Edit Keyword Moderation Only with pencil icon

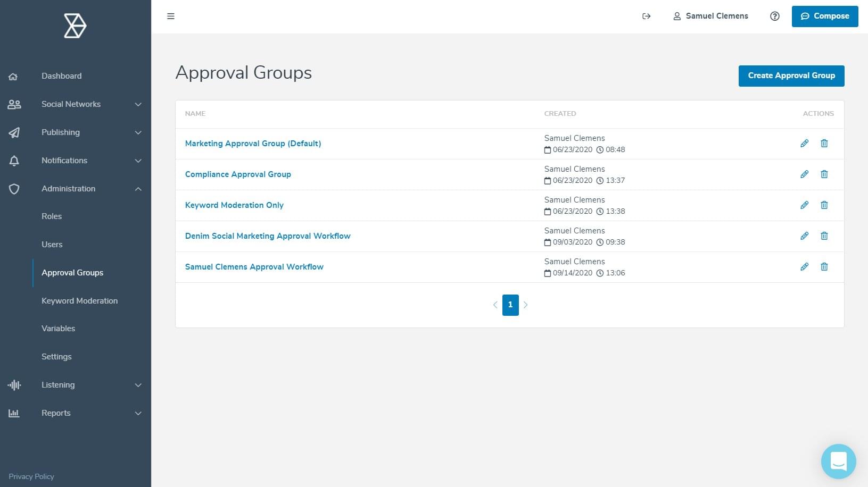coord(804,205)
